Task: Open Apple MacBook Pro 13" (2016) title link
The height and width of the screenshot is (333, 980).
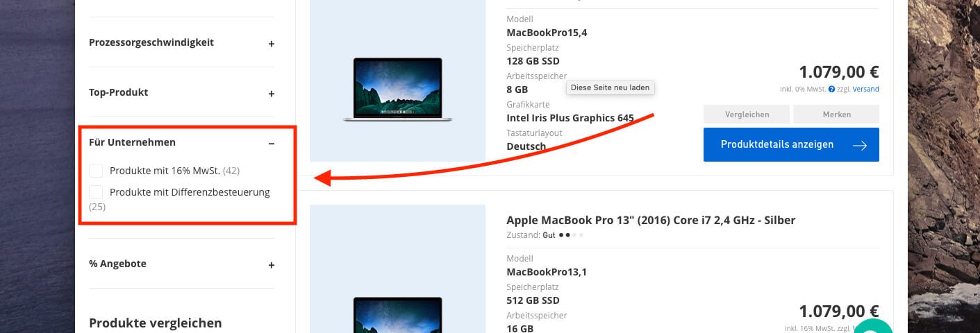Action: click(651, 220)
